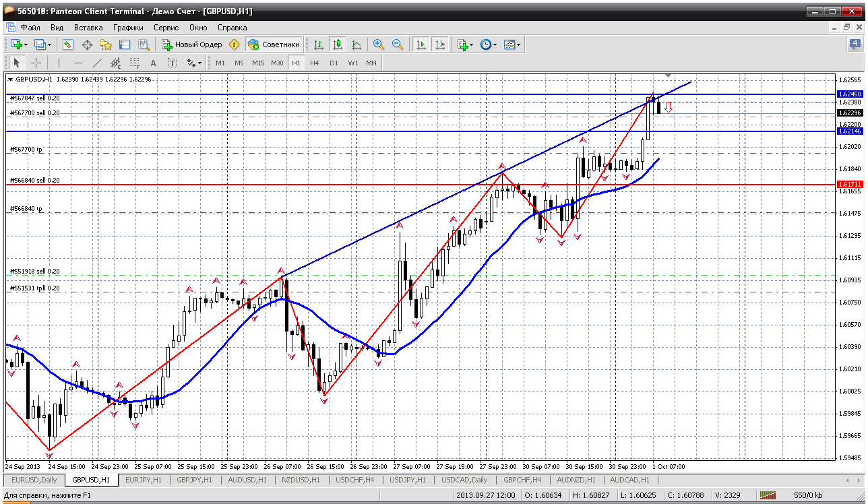This screenshot has width=868, height=504.
Task: Switch chart to bar chart type
Action: pyautogui.click(x=319, y=44)
